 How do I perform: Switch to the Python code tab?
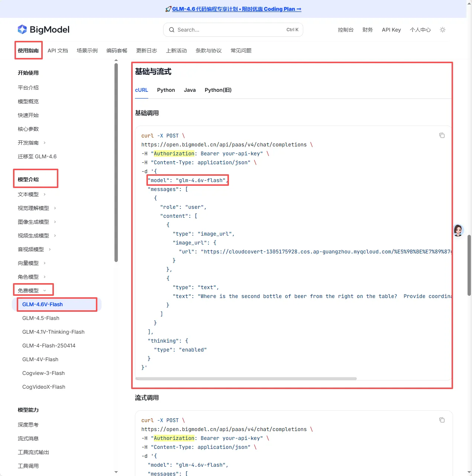coord(166,90)
